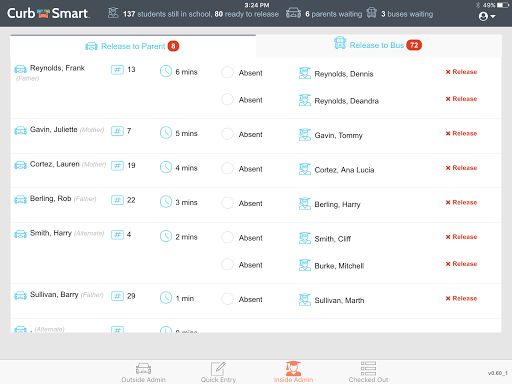Release student Berling, Harry
The width and height of the screenshot is (512, 384).
461,203
